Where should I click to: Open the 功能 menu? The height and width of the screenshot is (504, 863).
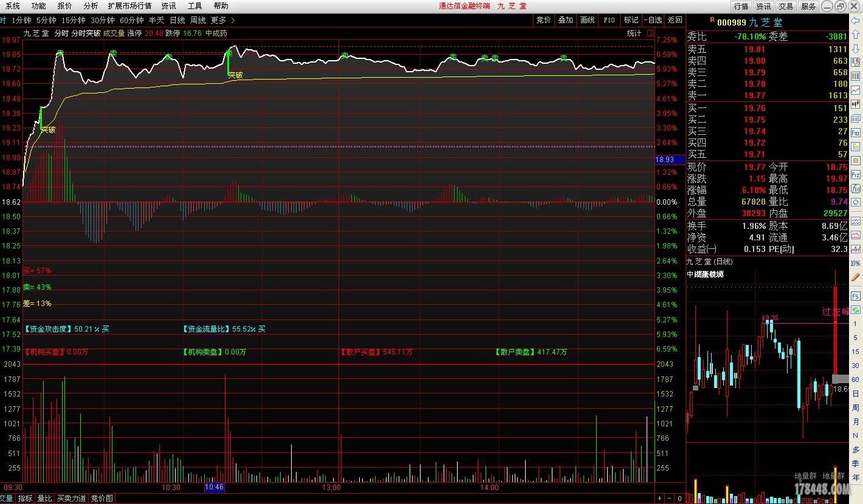(38, 6)
